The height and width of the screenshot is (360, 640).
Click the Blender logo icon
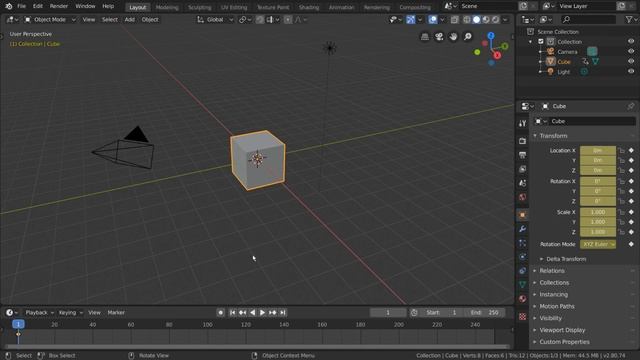point(9,6)
